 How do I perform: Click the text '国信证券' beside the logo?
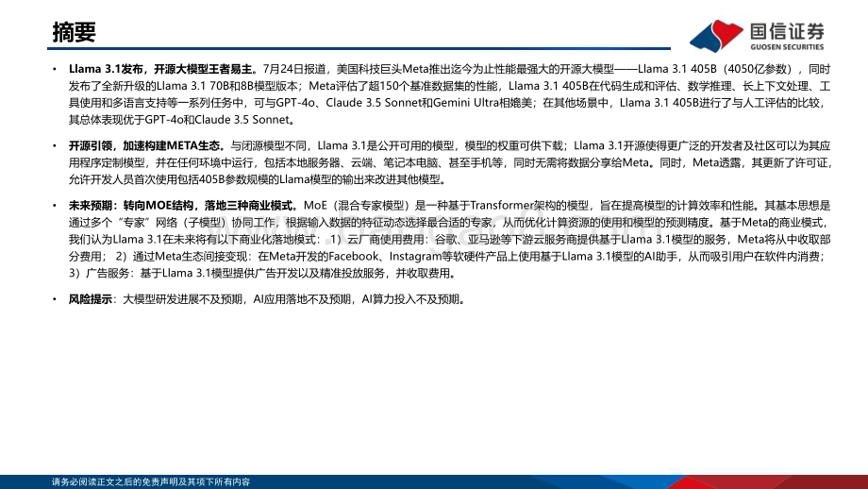787,31
